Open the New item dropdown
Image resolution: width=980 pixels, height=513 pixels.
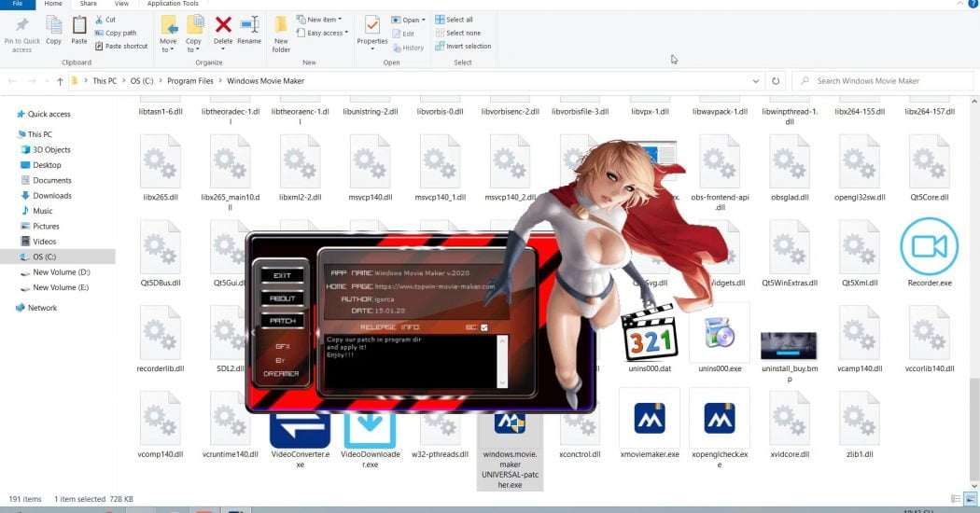coord(319,20)
